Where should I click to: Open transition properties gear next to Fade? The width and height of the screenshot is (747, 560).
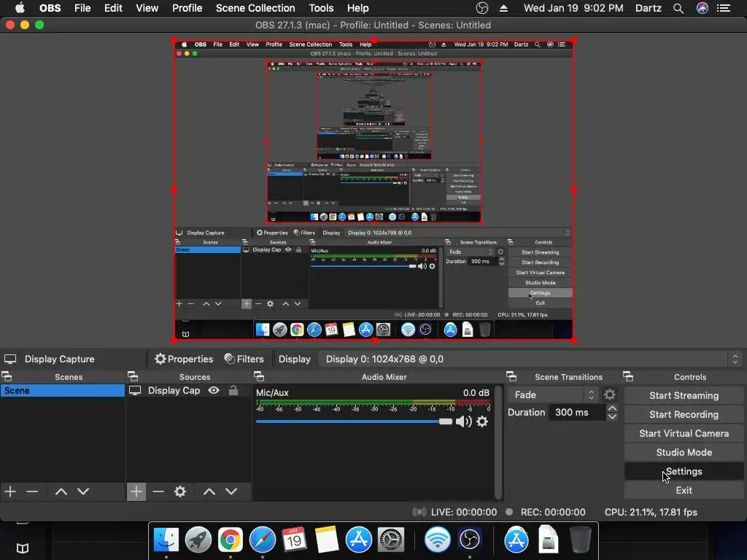tap(610, 394)
